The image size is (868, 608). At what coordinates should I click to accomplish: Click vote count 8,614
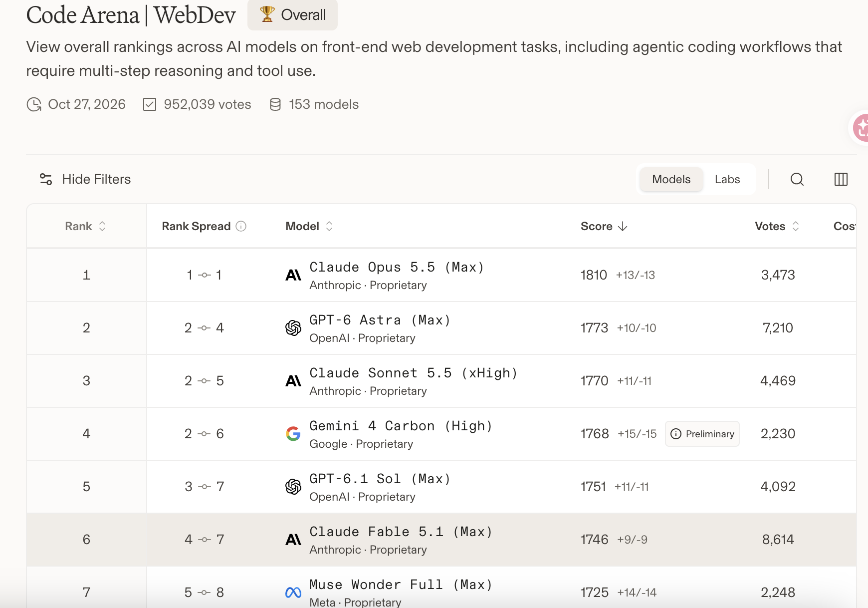point(778,540)
